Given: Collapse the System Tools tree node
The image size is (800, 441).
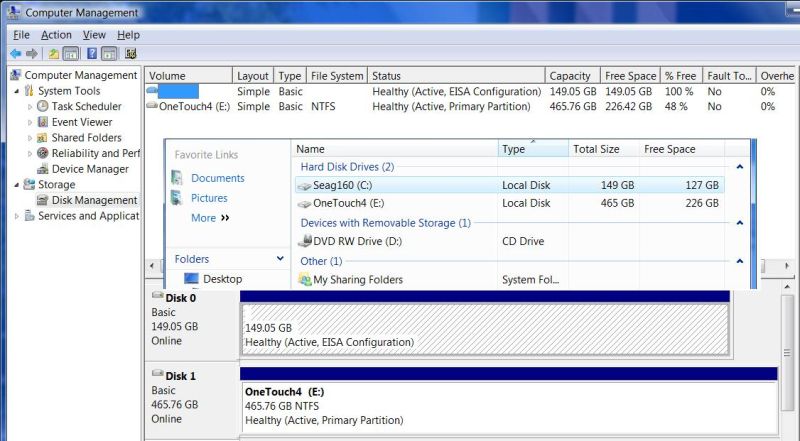Looking at the screenshot, I should coord(17,91).
